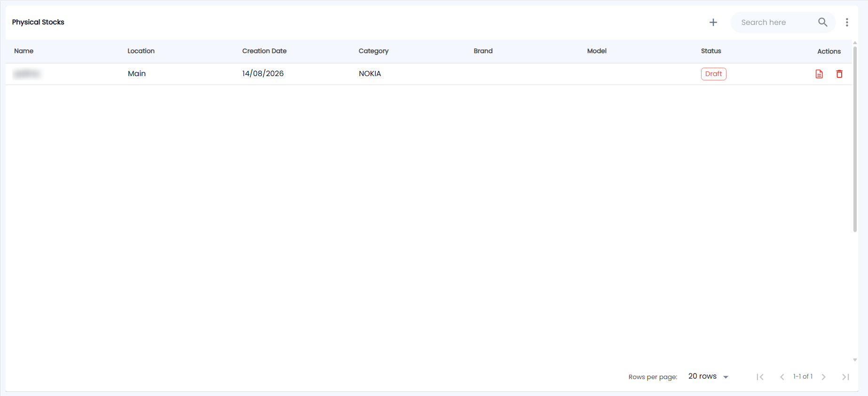868x396 pixels.
Task: Jump to the last page of results
Action: pyautogui.click(x=845, y=377)
